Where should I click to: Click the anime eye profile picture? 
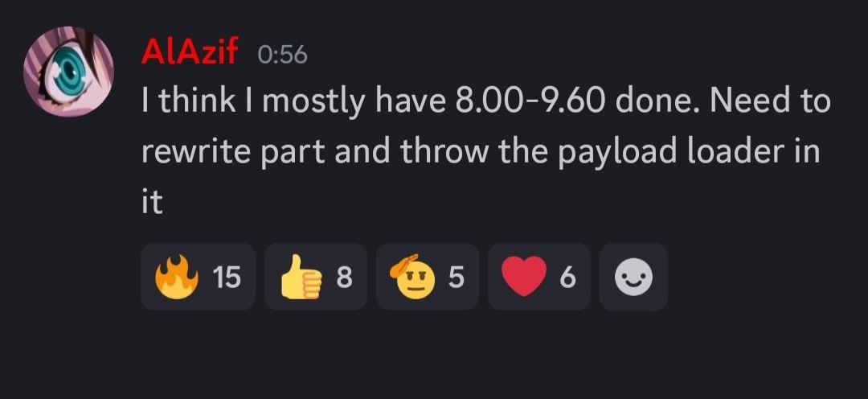(x=68, y=72)
